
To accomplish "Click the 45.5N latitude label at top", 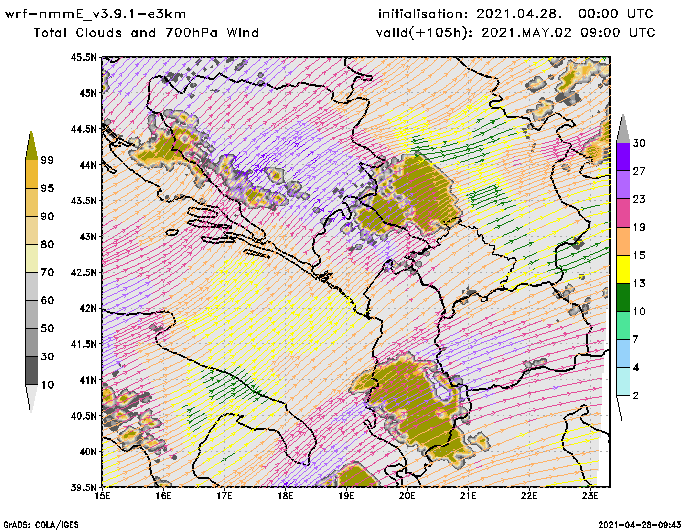I will 82,57.
